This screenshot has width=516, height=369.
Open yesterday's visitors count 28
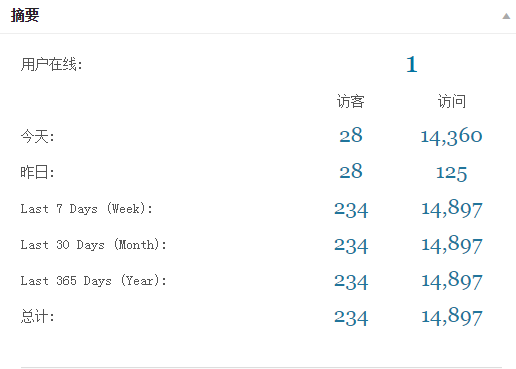click(x=351, y=171)
